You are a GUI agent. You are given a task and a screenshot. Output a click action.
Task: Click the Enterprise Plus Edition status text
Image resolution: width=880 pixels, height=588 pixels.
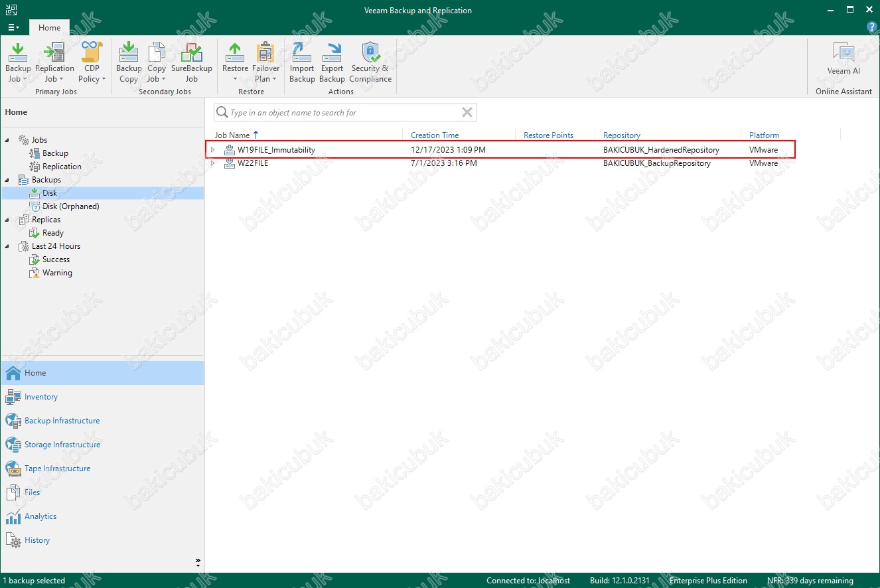708,581
